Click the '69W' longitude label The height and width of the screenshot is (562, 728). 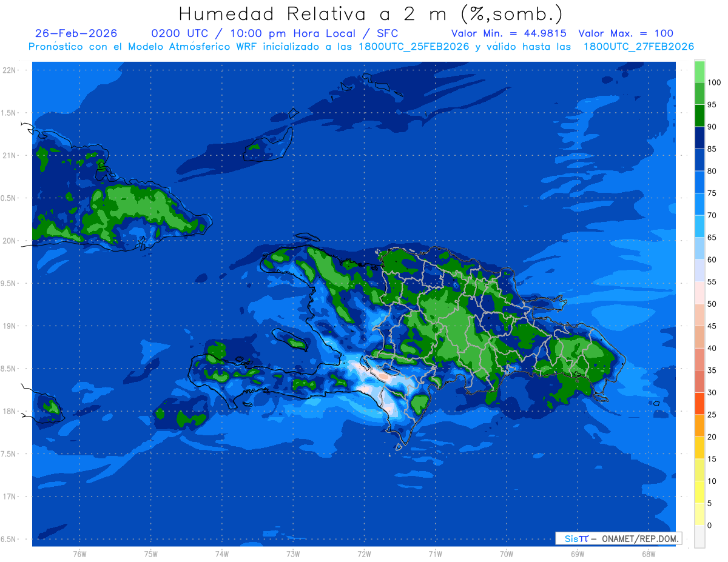[578, 555]
